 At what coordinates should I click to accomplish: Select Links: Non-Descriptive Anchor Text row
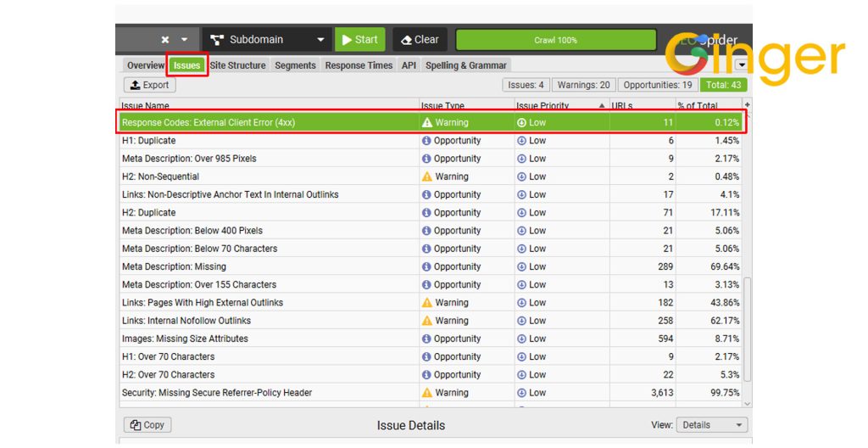pyautogui.click(x=431, y=194)
